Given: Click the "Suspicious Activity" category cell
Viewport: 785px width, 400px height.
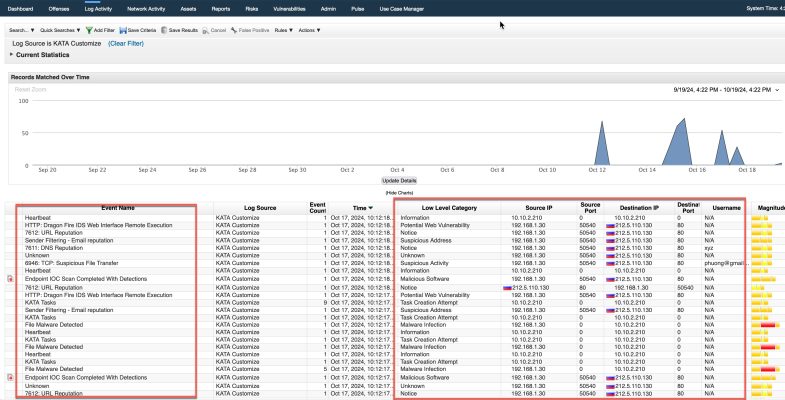Looking at the screenshot, I should click(x=425, y=263).
